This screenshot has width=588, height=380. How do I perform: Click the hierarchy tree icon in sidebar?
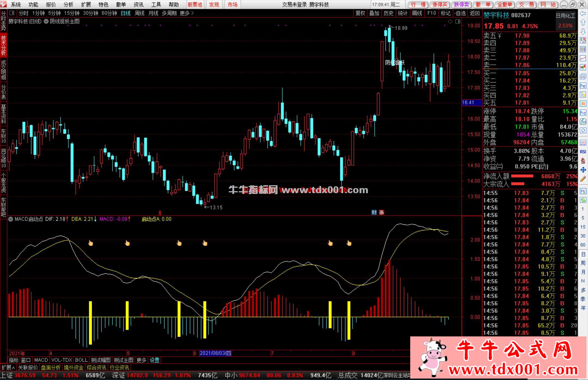pyautogui.click(x=583, y=95)
